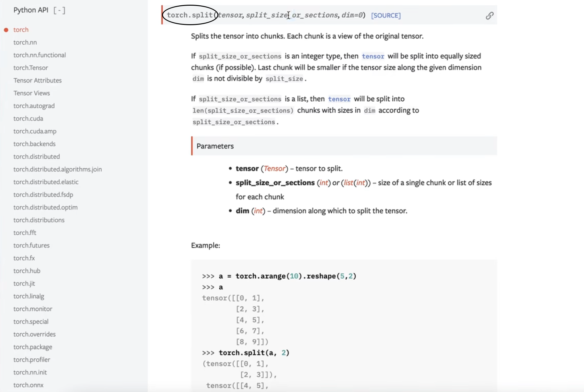Open Tensor Views in the sidebar
The width and height of the screenshot is (584, 392).
click(x=31, y=93)
